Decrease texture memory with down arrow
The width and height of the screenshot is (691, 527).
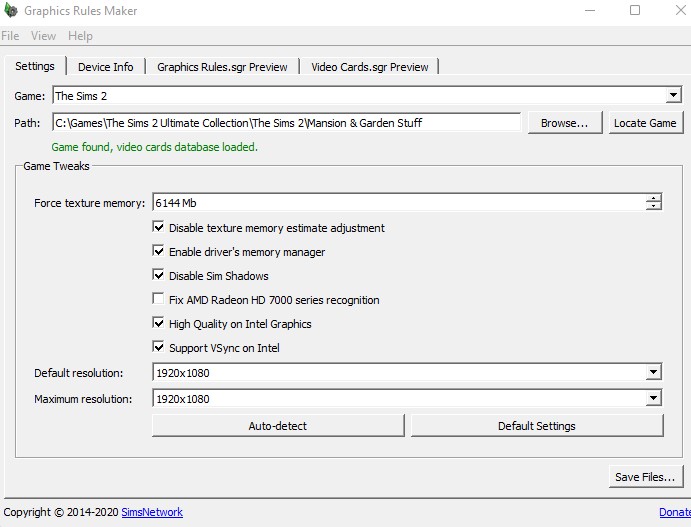tap(654, 206)
